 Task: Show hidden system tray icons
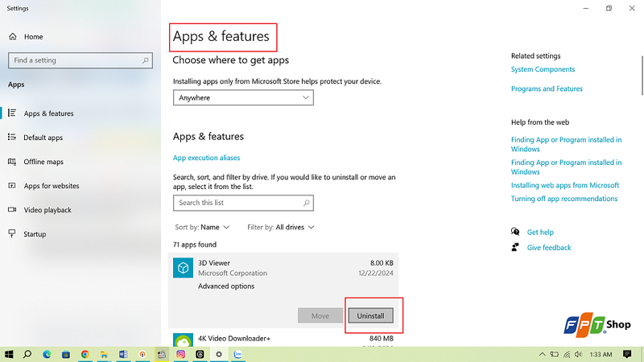coord(542,354)
